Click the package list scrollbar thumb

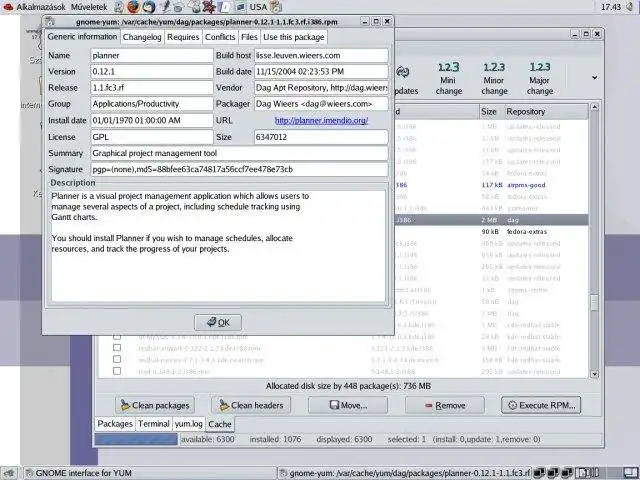[594, 303]
